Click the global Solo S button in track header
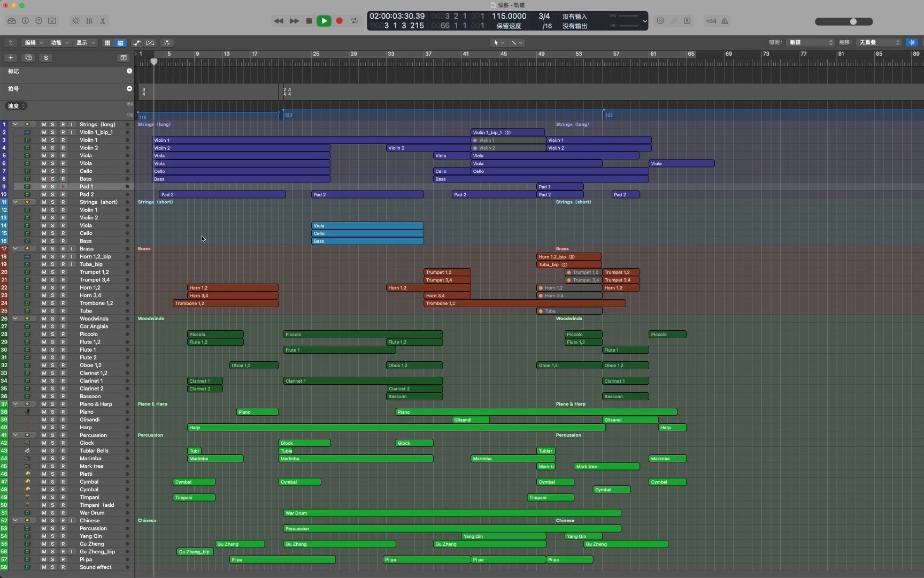 [x=46, y=58]
